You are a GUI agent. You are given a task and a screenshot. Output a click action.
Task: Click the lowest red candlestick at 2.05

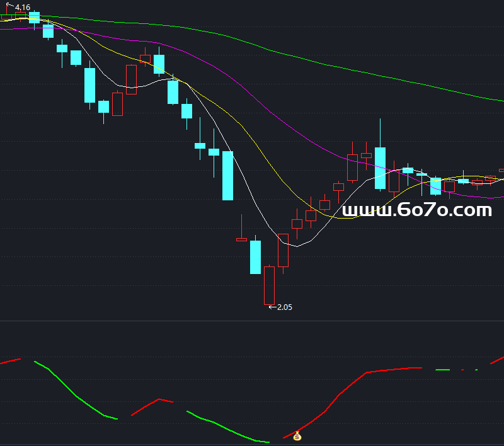click(269, 285)
